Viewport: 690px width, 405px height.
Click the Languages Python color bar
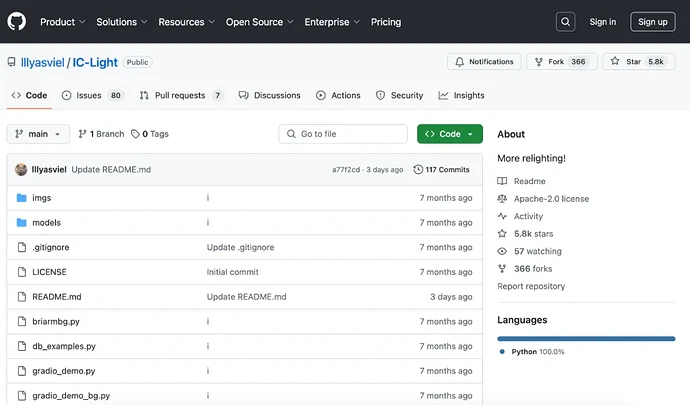click(x=586, y=338)
